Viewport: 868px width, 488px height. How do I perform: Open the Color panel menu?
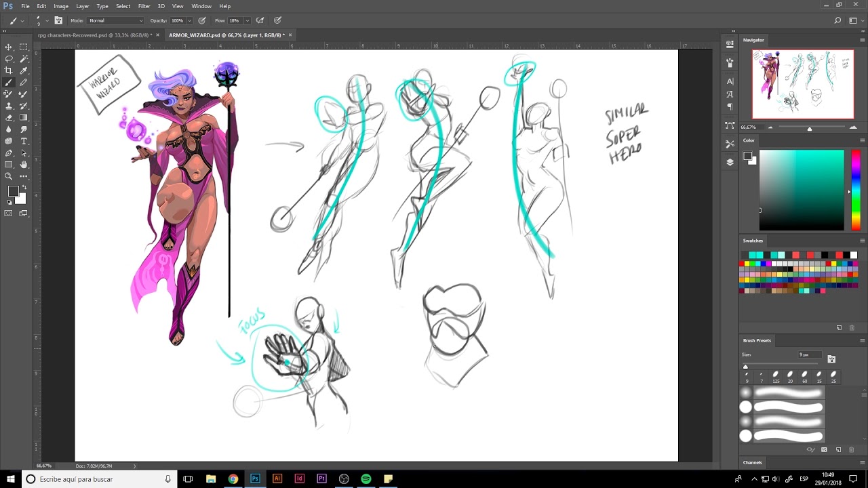pyautogui.click(x=863, y=140)
